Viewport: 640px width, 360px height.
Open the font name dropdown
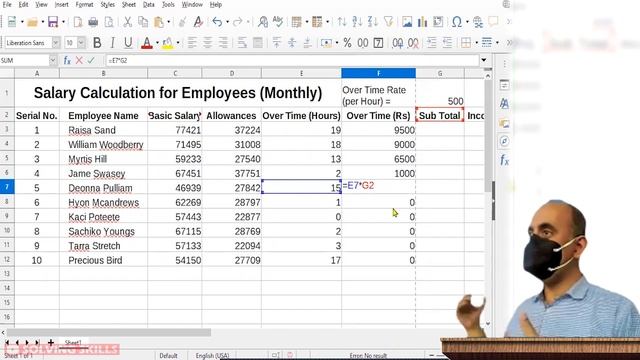(56, 42)
